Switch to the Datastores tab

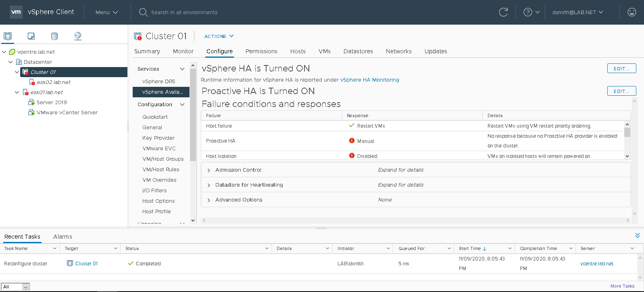click(358, 51)
